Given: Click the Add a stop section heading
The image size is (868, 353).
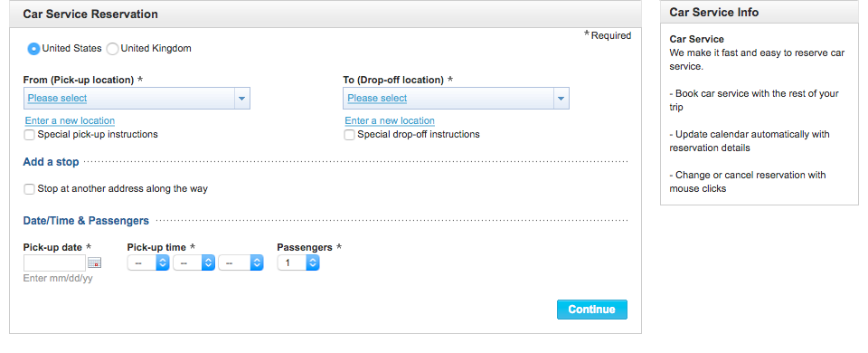Looking at the screenshot, I should pos(51,162).
